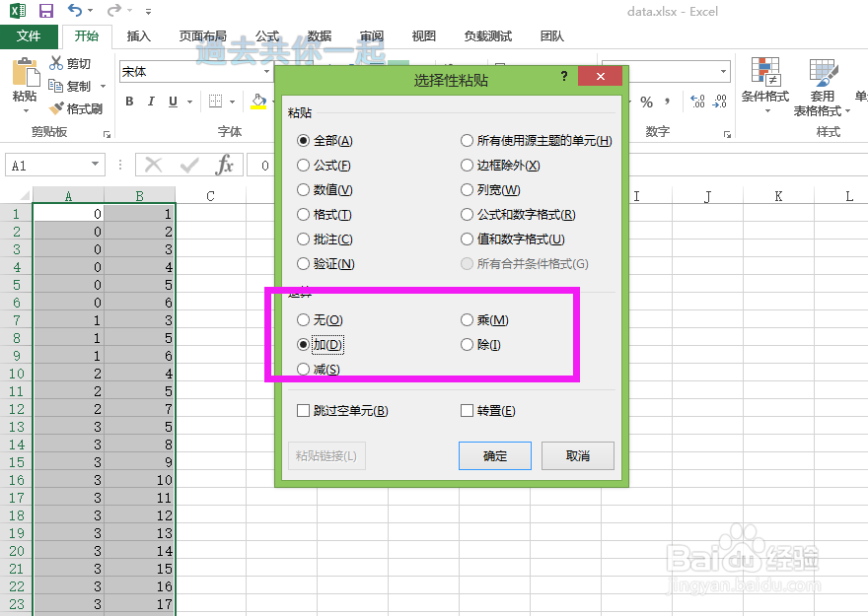This screenshot has width=868, height=616.
Task: Select the 乘 (Multiply) operation
Action: click(x=465, y=319)
